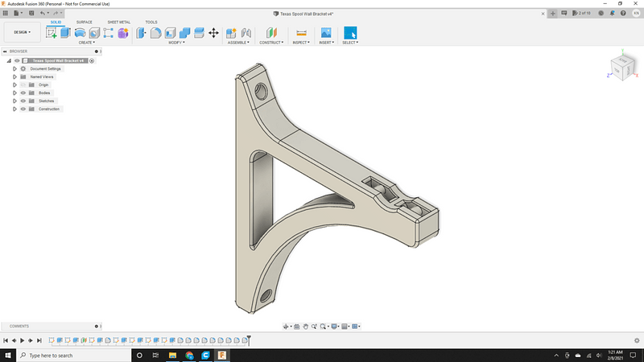The width and height of the screenshot is (644, 362).
Task: Click the Look At camera icon
Action: tap(296, 327)
